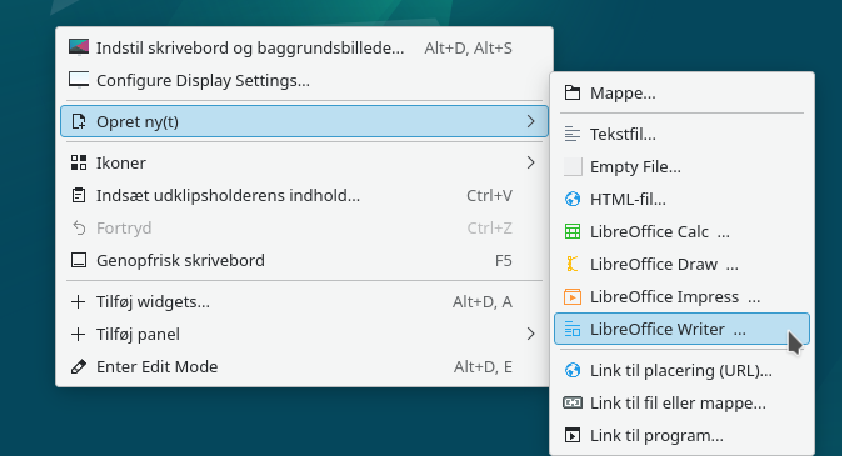842x456 pixels.
Task: Click the blank file icon beside Empty File
Action: point(573,167)
